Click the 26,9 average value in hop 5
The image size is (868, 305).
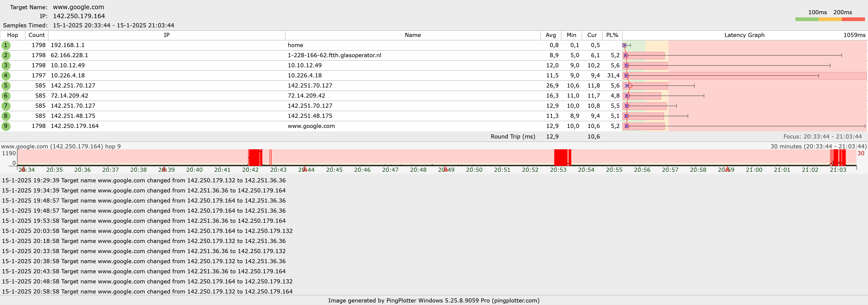(x=552, y=86)
